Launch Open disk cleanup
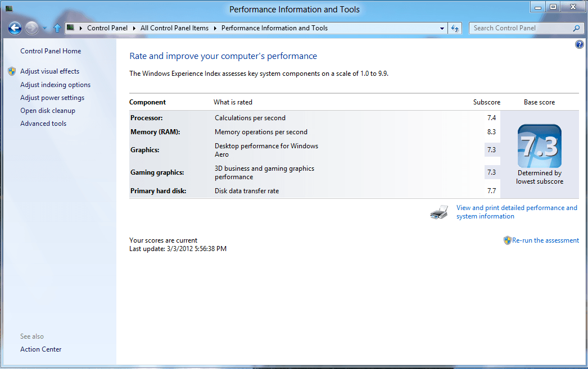Image resolution: width=588 pixels, height=369 pixels. [x=48, y=111]
